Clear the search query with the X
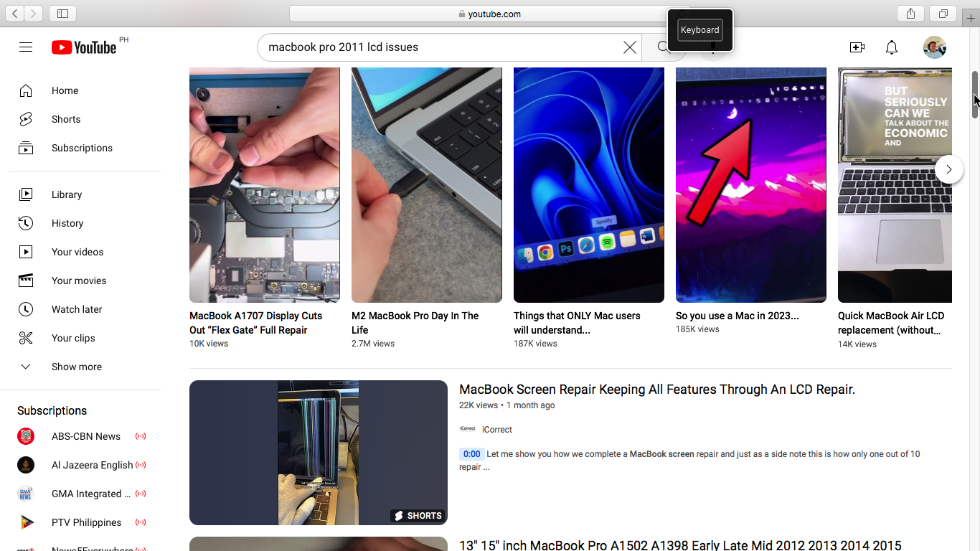This screenshot has height=551, width=980. click(629, 47)
